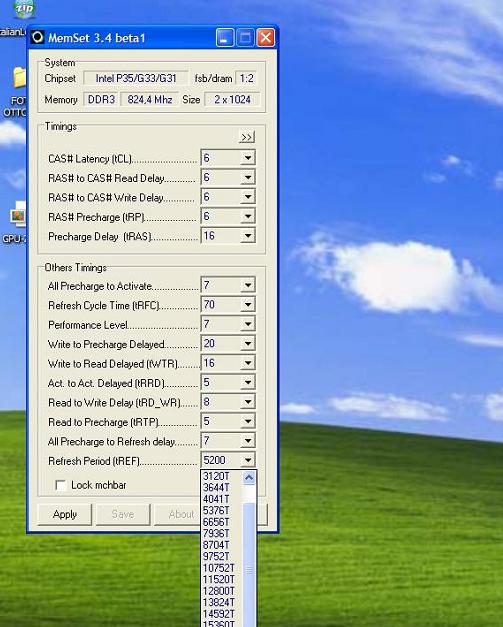503x627 pixels.
Task: Select the GPU-Z desktop shortcut icon
Action: click(x=18, y=216)
